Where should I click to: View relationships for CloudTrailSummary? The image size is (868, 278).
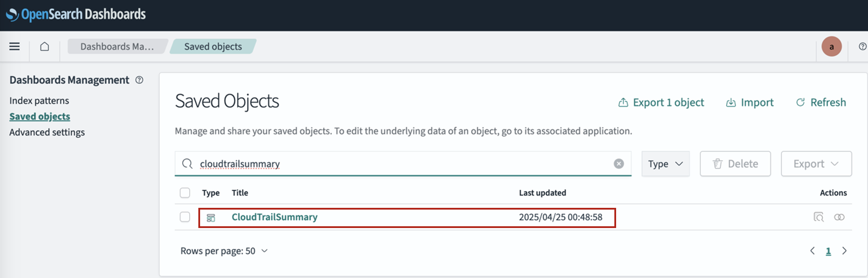pyautogui.click(x=839, y=217)
